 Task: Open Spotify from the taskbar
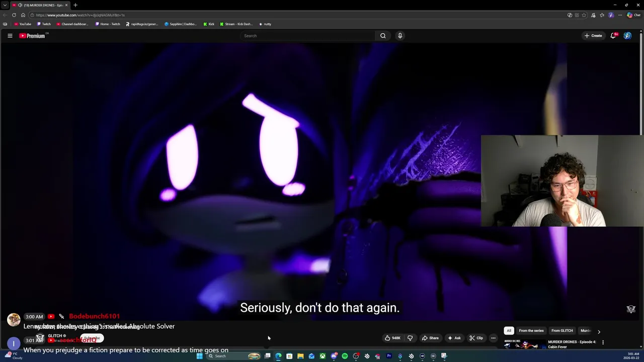point(345,356)
